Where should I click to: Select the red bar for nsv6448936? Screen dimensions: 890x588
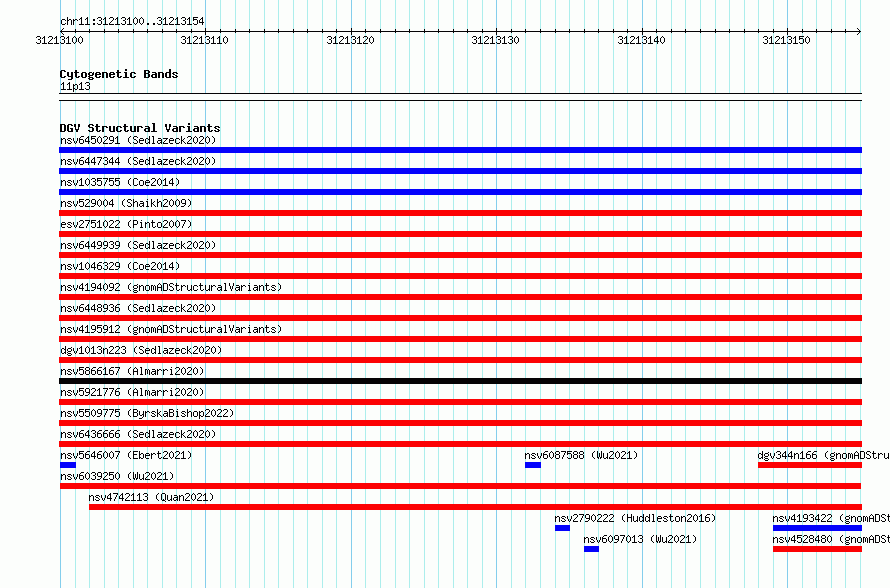tap(460, 318)
